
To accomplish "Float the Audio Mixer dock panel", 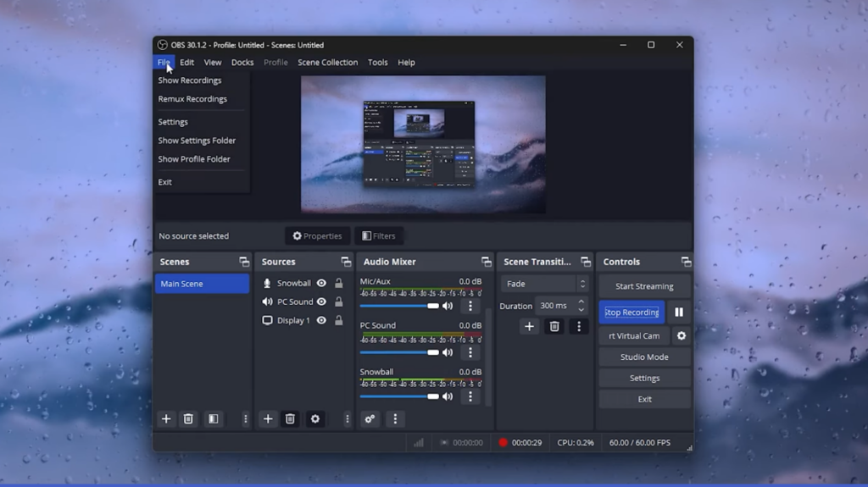I will coord(486,262).
